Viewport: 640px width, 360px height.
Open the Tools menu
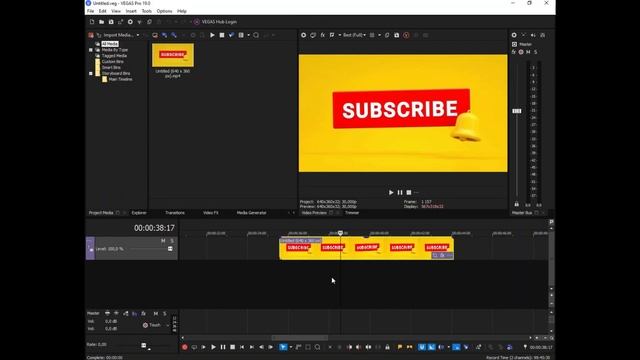147,11
